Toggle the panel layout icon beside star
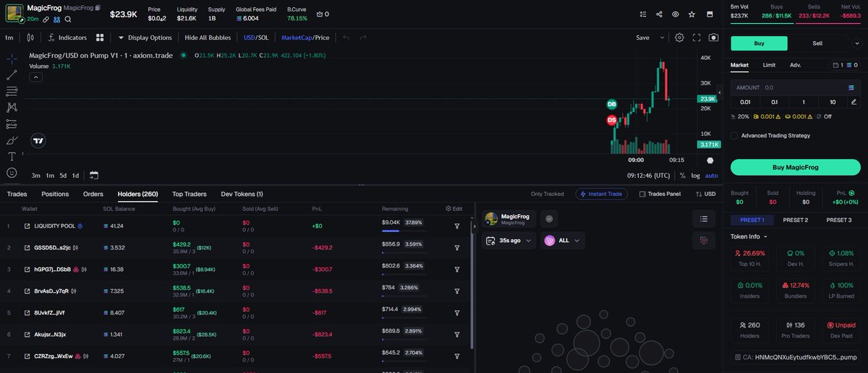Viewport: 868px width, 373px height. [708, 14]
